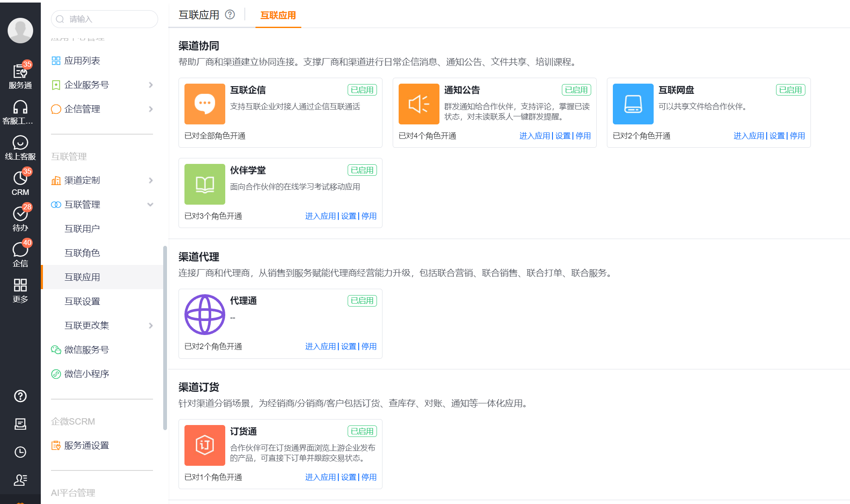The width and height of the screenshot is (850, 504).
Task: Open 进入应用 link for 通知公告
Action: pyautogui.click(x=535, y=136)
